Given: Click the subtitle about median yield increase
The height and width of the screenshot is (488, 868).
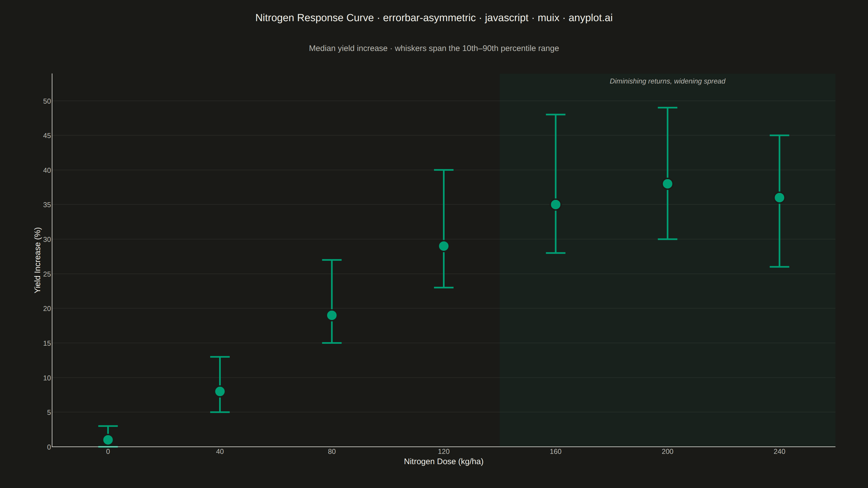Looking at the screenshot, I should tap(434, 48).
